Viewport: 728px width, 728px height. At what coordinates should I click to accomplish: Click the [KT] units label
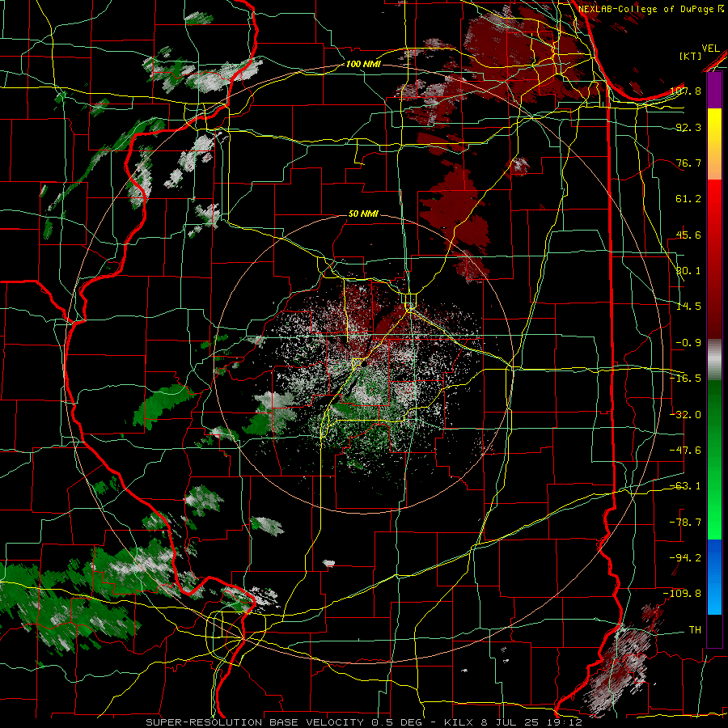[x=691, y=56]
